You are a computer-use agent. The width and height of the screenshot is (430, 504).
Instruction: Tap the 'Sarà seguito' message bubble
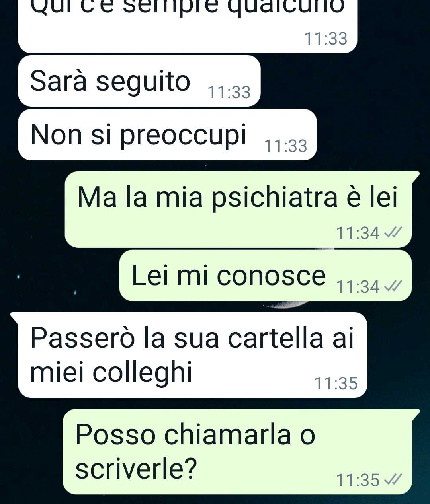[139, 81]
